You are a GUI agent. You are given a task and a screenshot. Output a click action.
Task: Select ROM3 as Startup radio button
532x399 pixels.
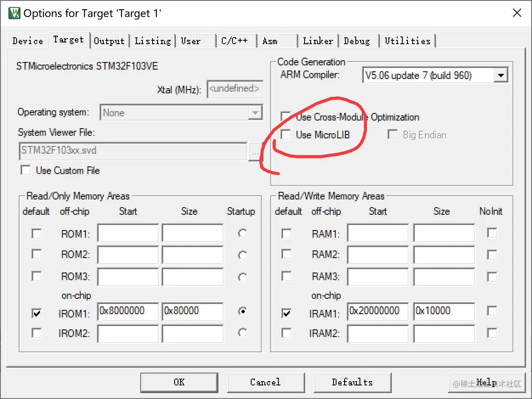pyautogui.click(x=243, y=277)
